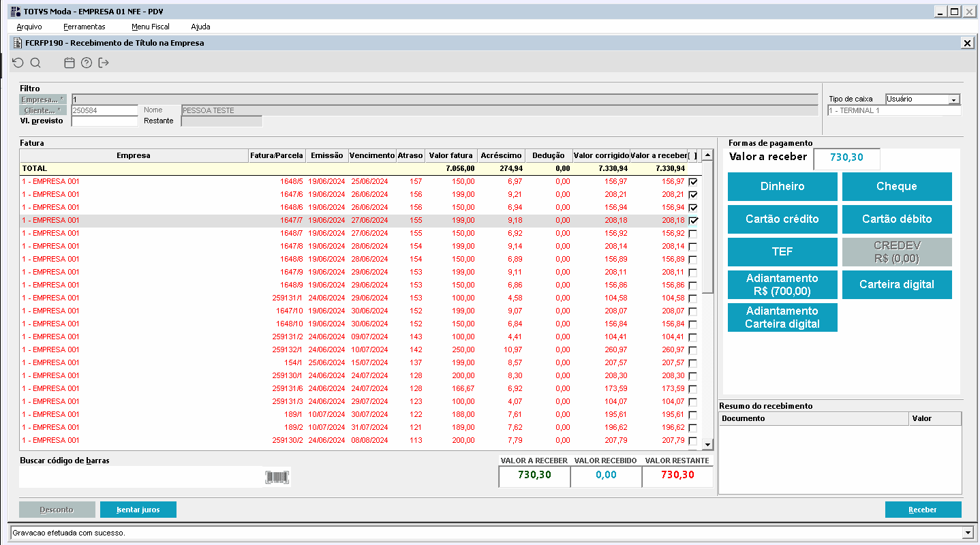Click the Receber button
Image resolution: width=980 pixels, height=545 pixels.
pos(923,510)
